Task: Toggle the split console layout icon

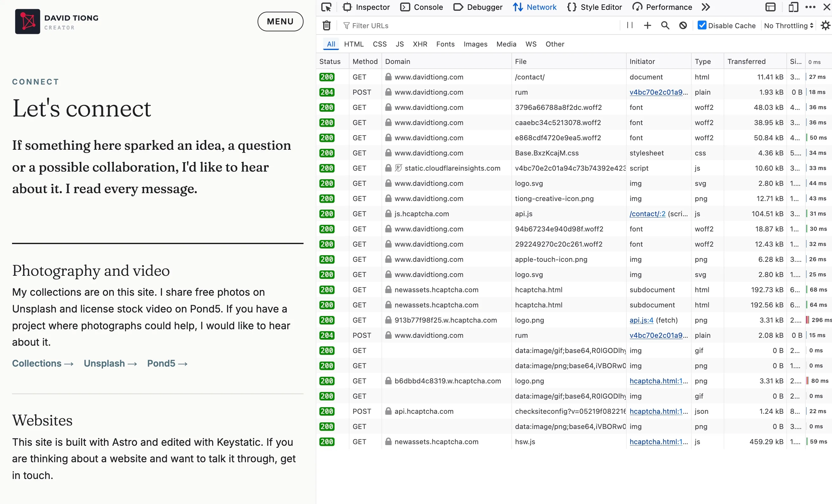Action: [770, 7]
